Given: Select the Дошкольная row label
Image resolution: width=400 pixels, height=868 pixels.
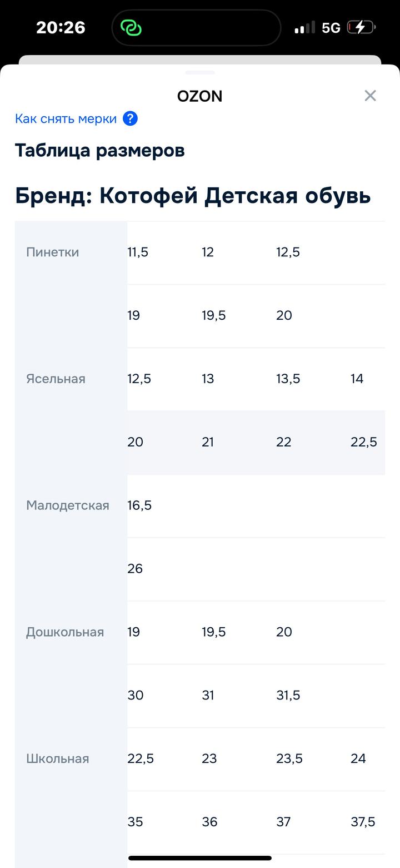Looking at the screenshot, I should click(65, 632).
